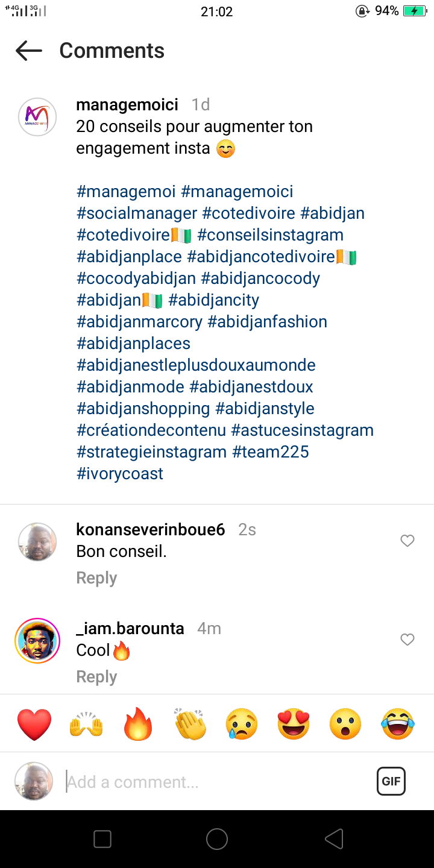Like _iam.barounta's comment with heart icon
This screenshot has width=434, height=868.
pos(407,640)
